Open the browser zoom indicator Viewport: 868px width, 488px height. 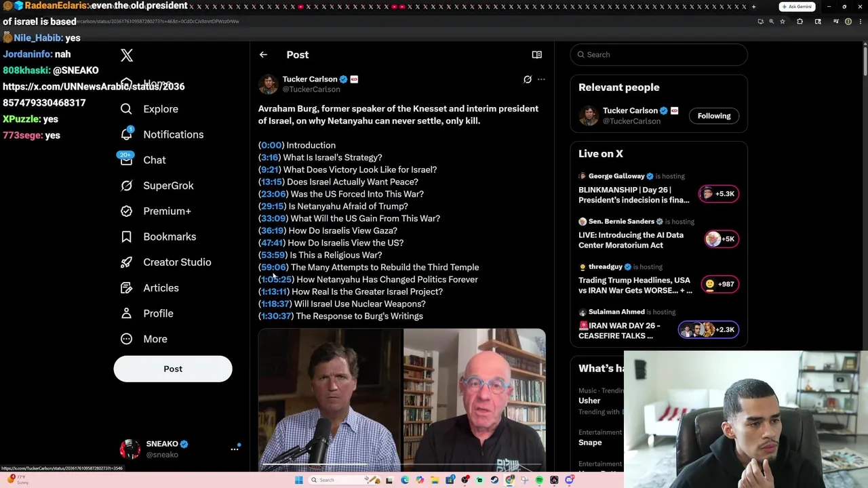pos(772,22)
